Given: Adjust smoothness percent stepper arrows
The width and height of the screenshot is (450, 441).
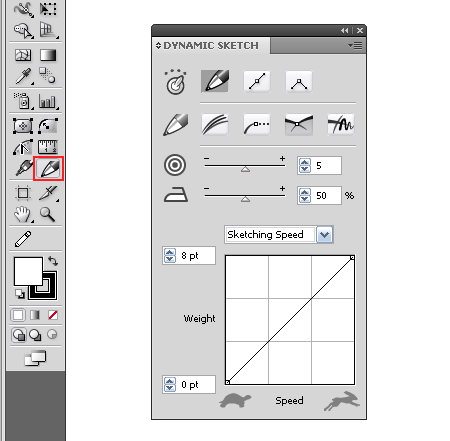Looking at the screenshot, I should point(305,195).
